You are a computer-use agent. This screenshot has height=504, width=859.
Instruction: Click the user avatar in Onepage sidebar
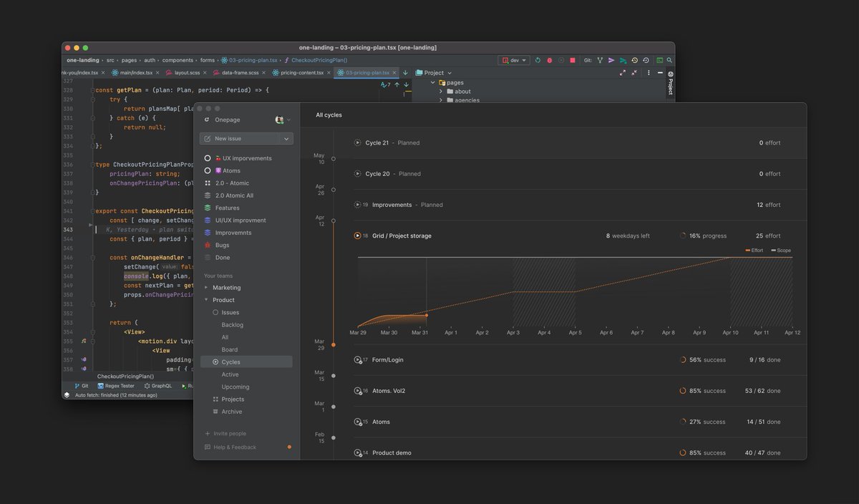pos(279,120)
